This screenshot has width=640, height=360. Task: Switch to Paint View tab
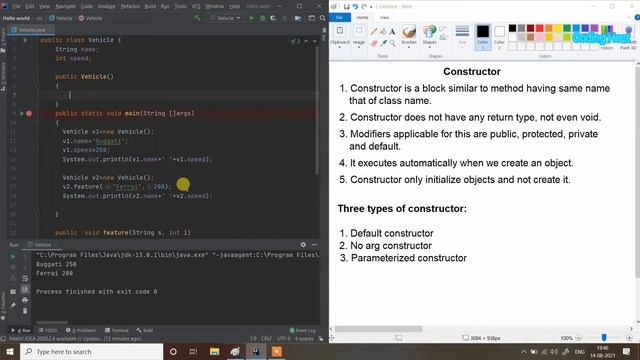[384, 18]
